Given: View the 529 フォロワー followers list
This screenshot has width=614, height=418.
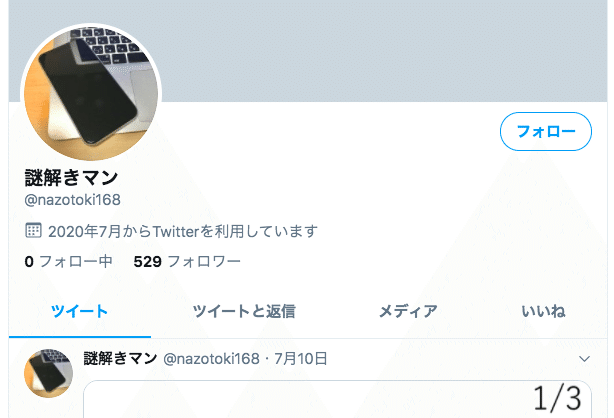Looking at the screenshot, I should click(187, 261).
